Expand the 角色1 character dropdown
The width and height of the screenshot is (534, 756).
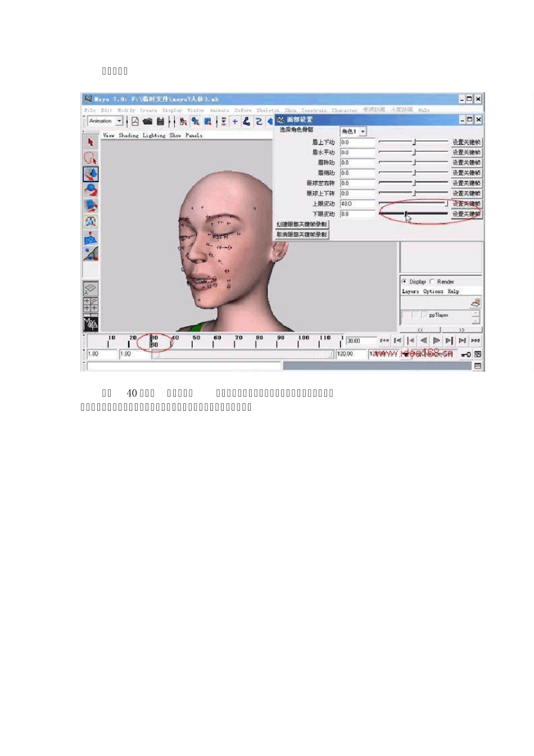tap(363, 132)
